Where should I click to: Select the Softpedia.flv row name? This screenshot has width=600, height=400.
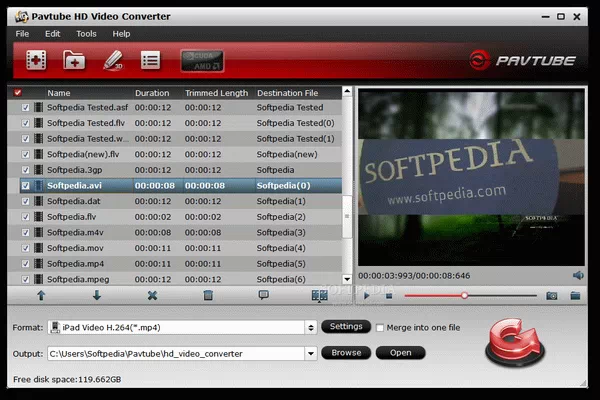[72, 217]
